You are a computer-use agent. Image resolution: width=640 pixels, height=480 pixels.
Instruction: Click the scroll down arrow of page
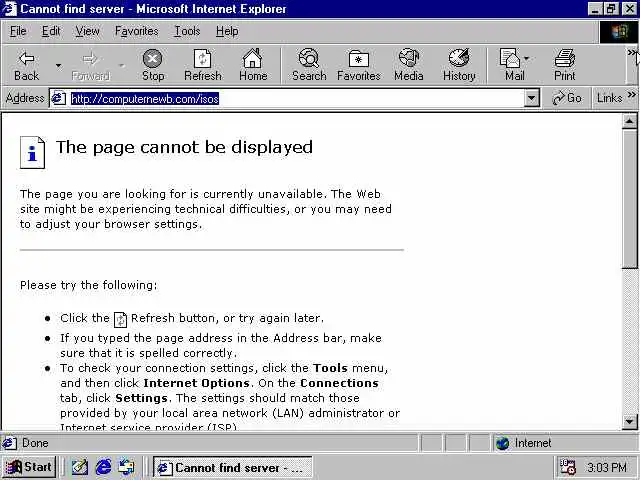(x=629, y=422)
